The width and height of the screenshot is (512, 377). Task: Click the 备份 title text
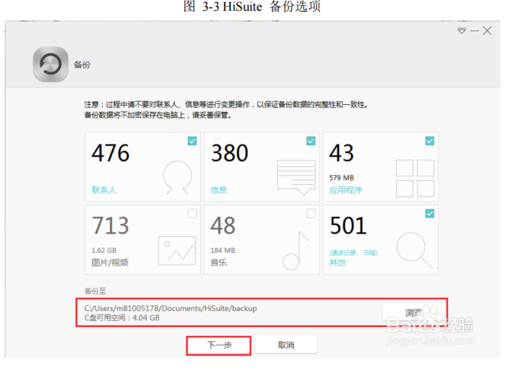(82, 65)
